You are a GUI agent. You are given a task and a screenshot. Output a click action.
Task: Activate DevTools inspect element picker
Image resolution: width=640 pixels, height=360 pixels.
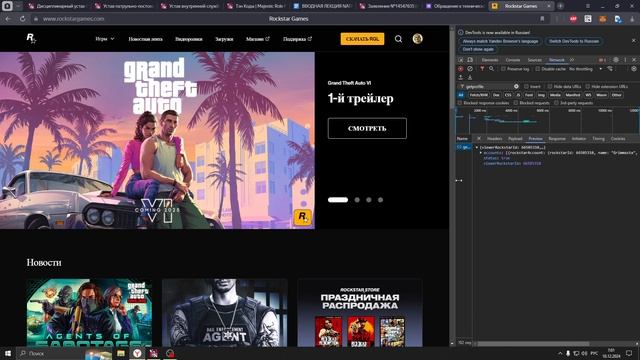point(461,60)
